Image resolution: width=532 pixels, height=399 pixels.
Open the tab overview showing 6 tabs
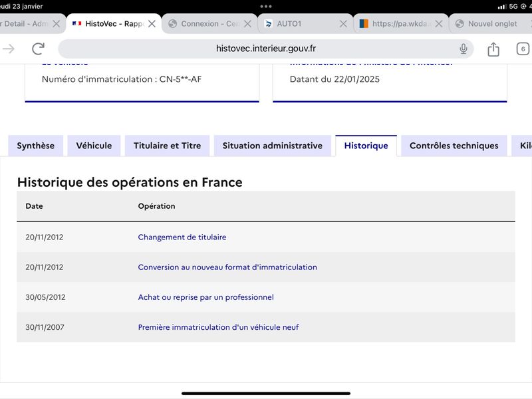click(523, 49)
